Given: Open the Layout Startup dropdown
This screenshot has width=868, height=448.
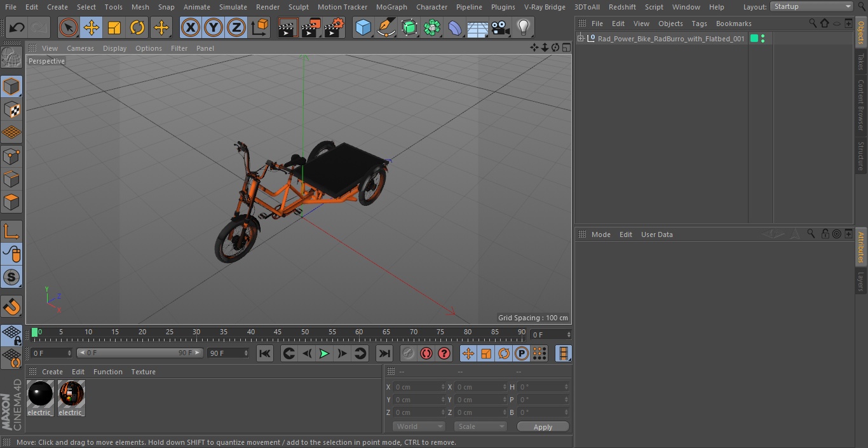Looking at the screenshot, I should pos(811,6).
